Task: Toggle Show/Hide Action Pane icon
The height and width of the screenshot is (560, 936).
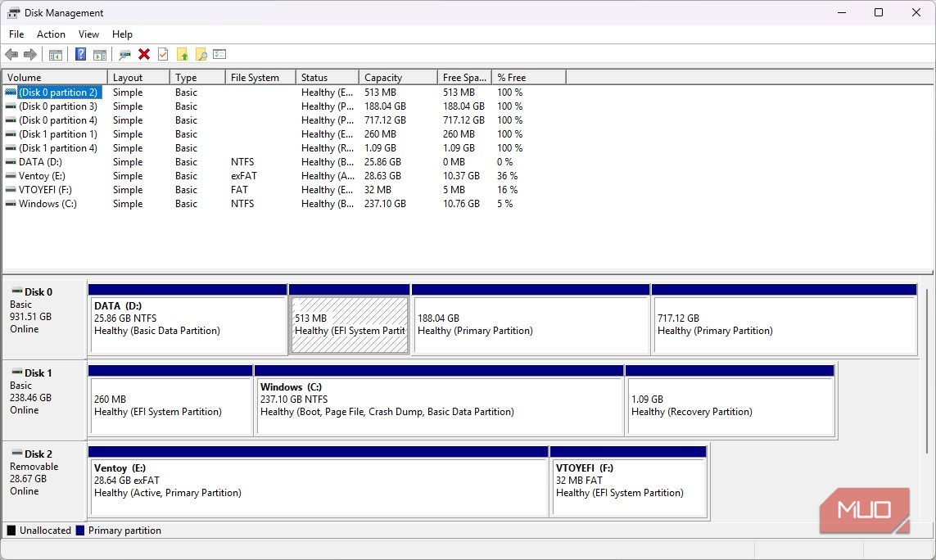Action: (100, 54)
